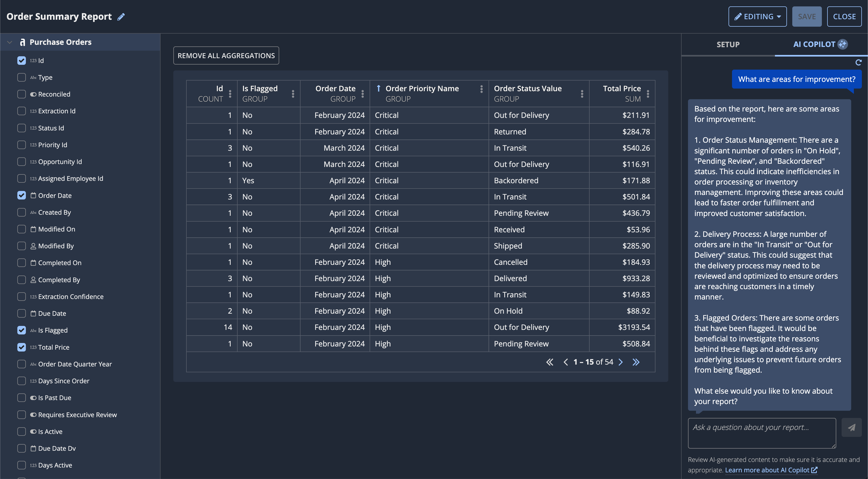
Task: Go to the first page of results
Action: [550, 362]
